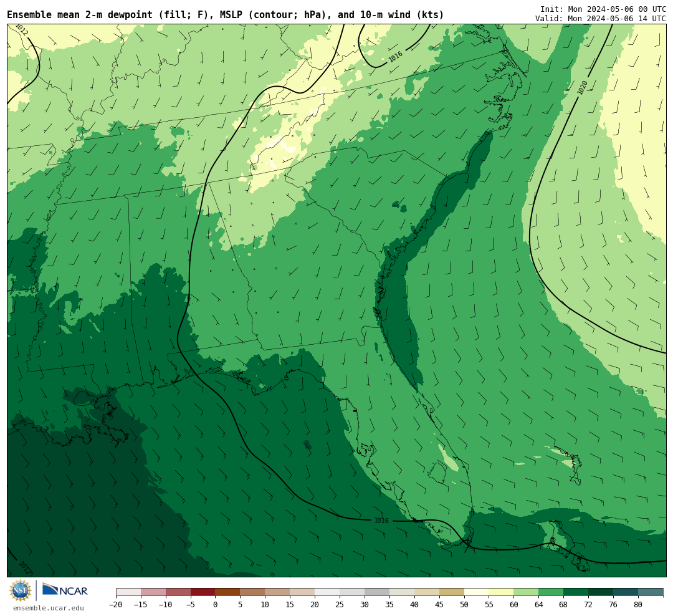
Task: Pick the dark green 68 to 72 swatch
Action: pyautogui.click(x=576, y=592)
